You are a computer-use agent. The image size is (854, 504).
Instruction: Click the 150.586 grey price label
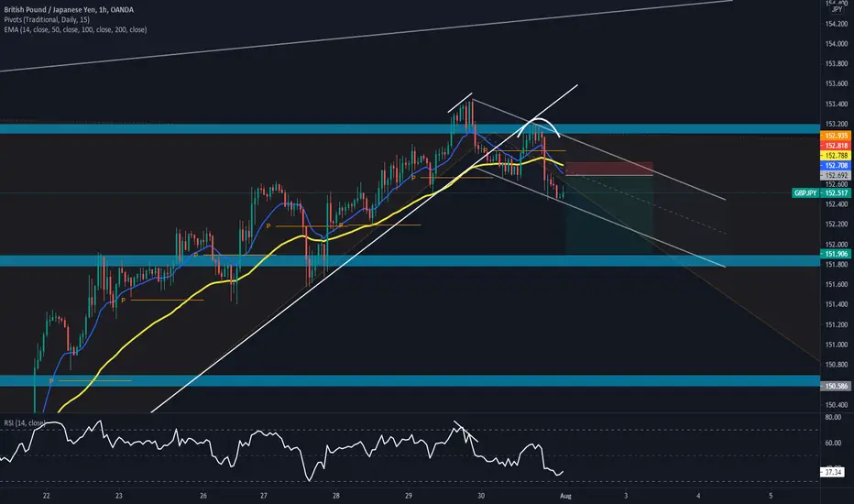click(836, 386)
